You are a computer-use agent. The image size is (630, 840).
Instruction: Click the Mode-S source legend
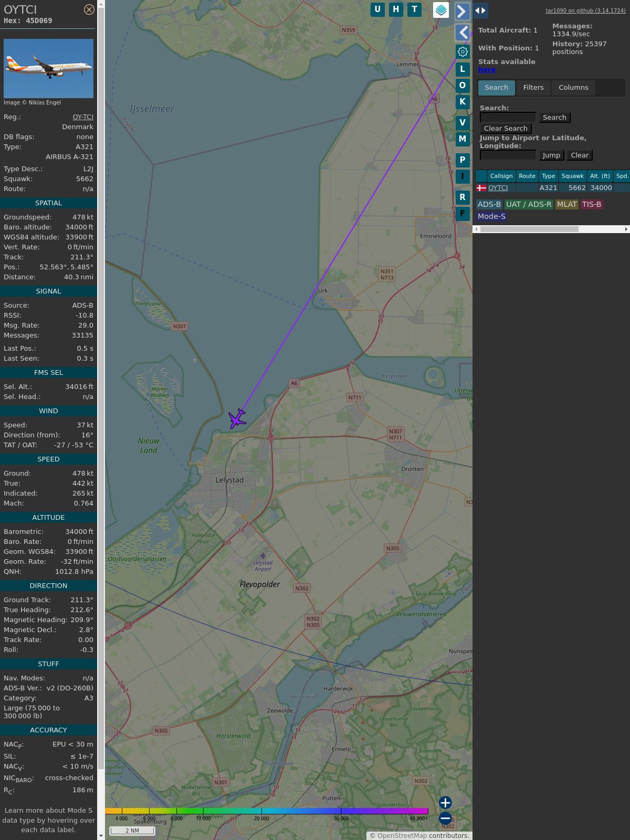tap(491, 216)
